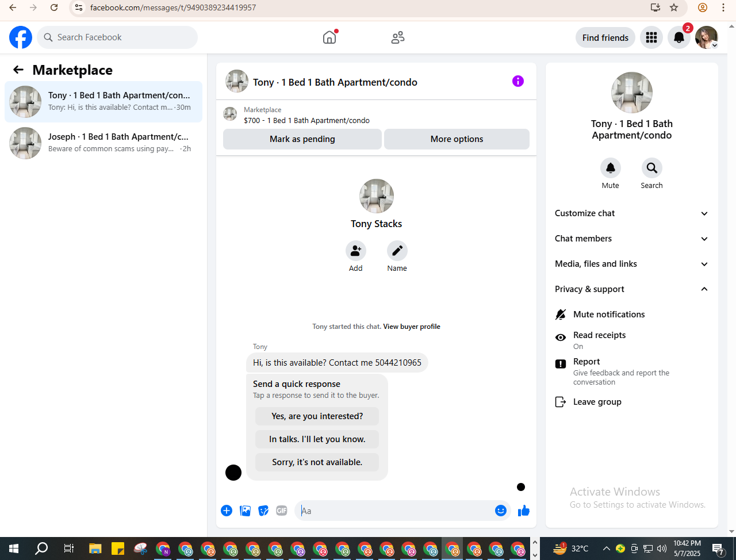Image resolution: width=736 pixels, height=560 pixels.
Task: Open Windows action center notifications
Action: 718,549
